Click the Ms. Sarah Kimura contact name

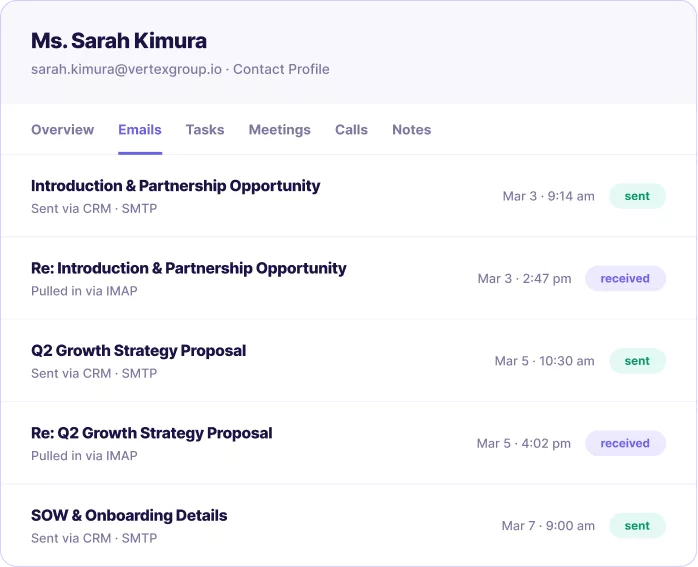(119, 40)
